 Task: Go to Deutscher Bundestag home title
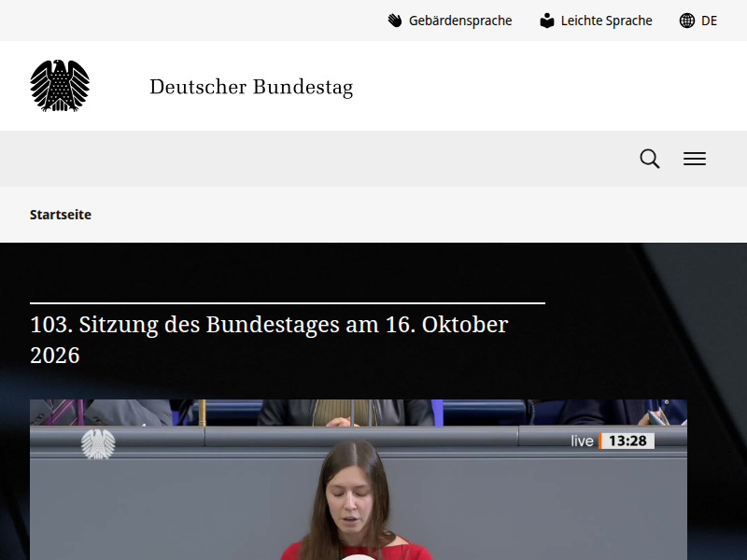(251, 87)
